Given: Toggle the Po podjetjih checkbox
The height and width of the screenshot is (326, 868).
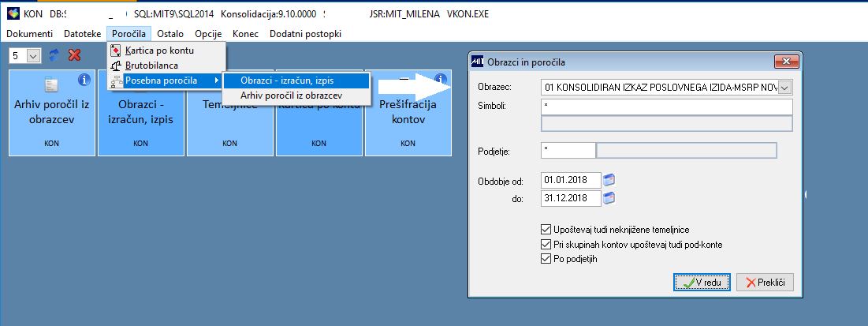Looking at the screenshot, I should [545, 258].
